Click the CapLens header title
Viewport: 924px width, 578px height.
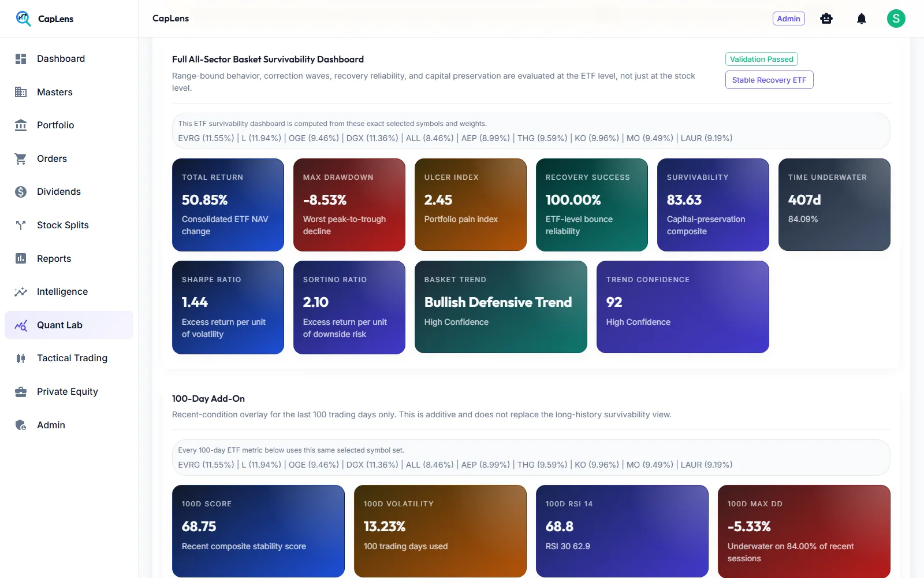pos(170,18)
